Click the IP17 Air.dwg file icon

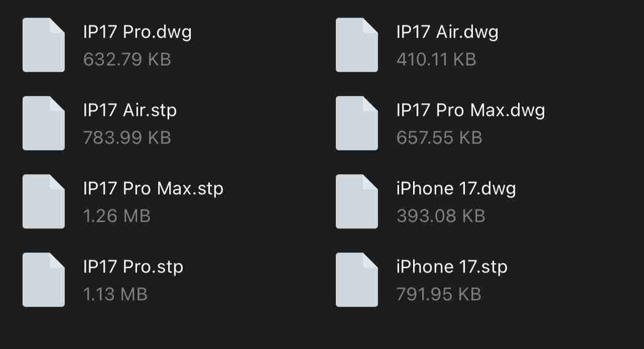click(357, 45)
